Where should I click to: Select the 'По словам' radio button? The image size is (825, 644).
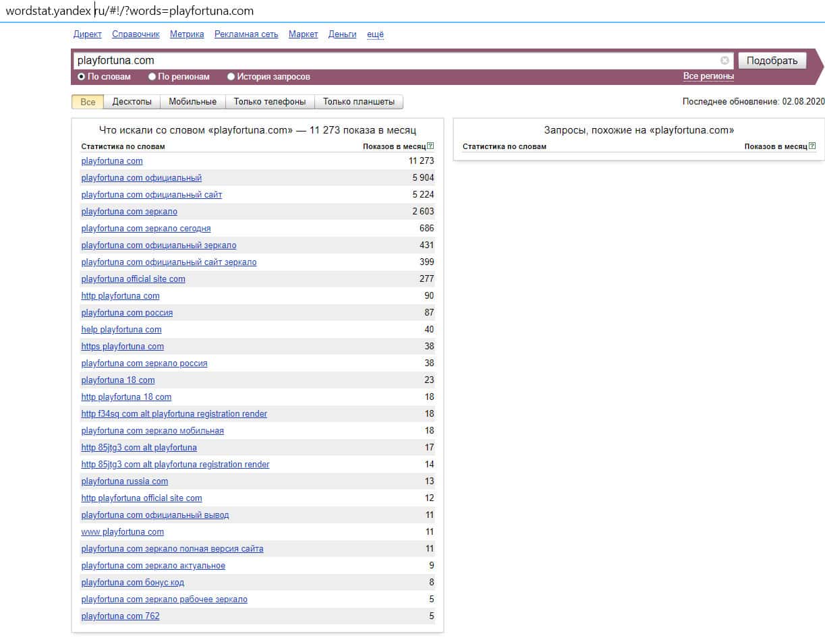(82, 77)
